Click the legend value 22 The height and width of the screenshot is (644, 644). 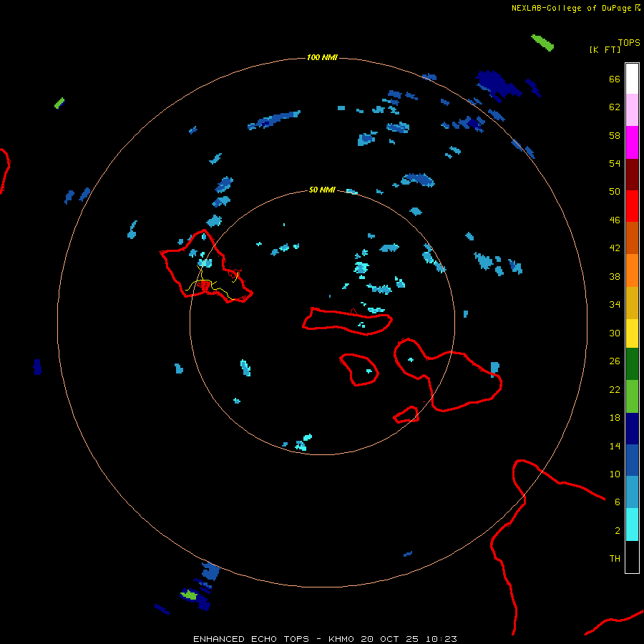tap(615, 389)
